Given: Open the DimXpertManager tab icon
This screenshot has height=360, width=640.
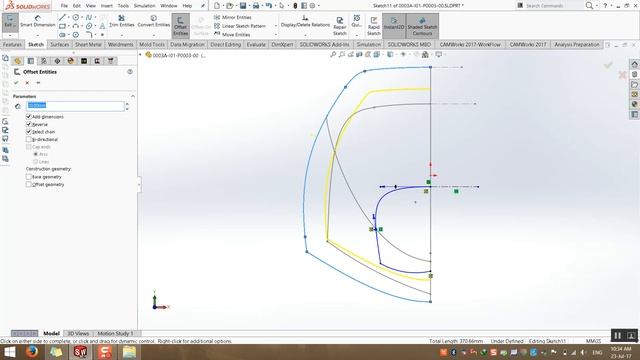Looking at the screenshot, I should [x=57, y=61].
